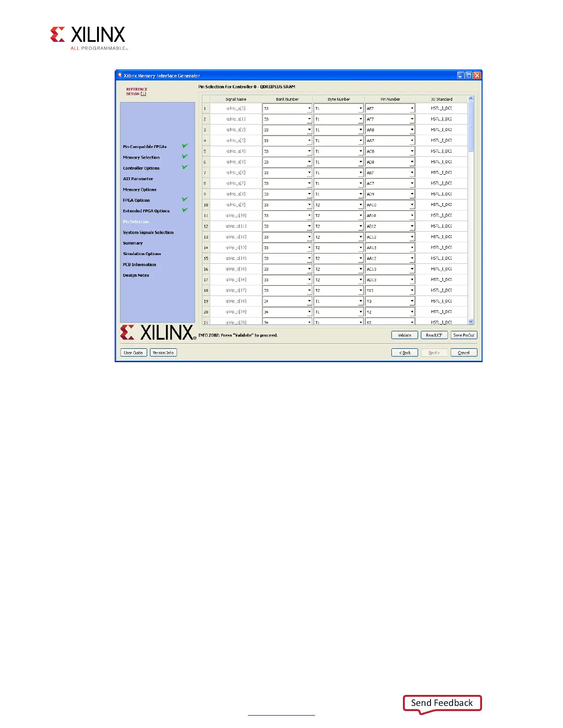The height and width of the screenshot is (728, 563).
Task: Click the Validate button
Action: (x=405, y=335)
